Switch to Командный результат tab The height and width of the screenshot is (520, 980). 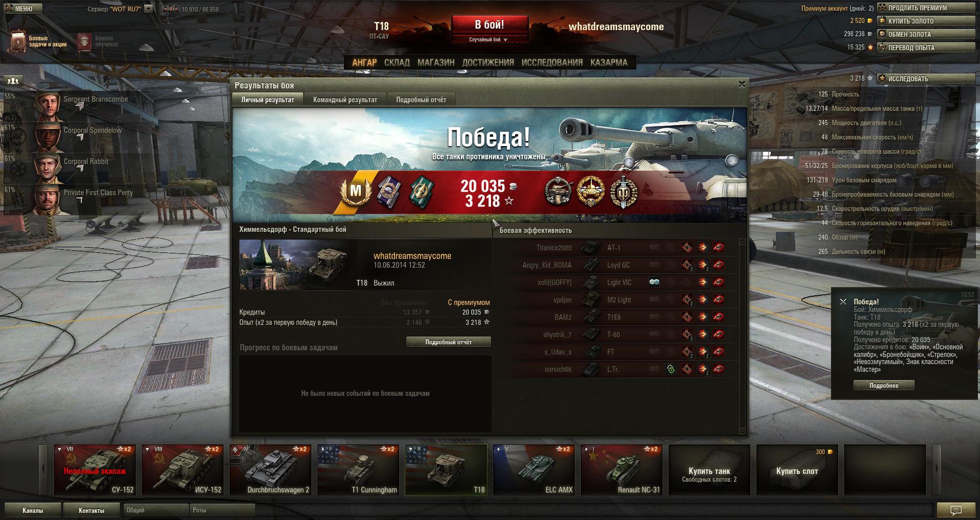[345, 100]
